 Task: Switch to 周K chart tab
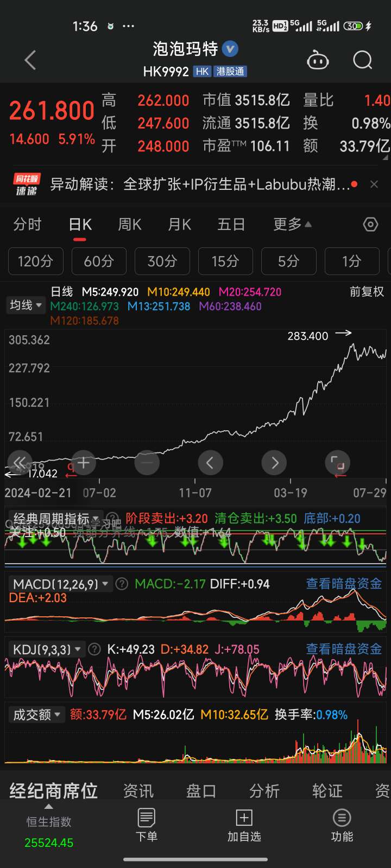pyautogui.click(x=130, y=224)
